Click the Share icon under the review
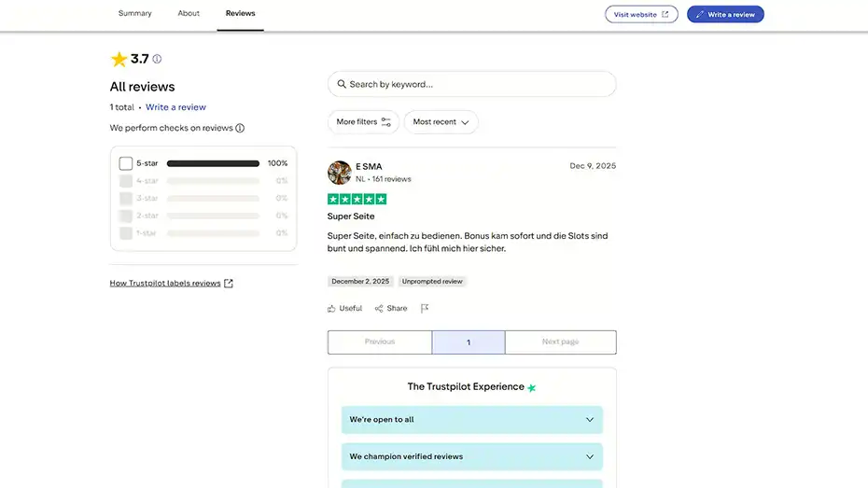The image size is (868, 488). [379, 309]
